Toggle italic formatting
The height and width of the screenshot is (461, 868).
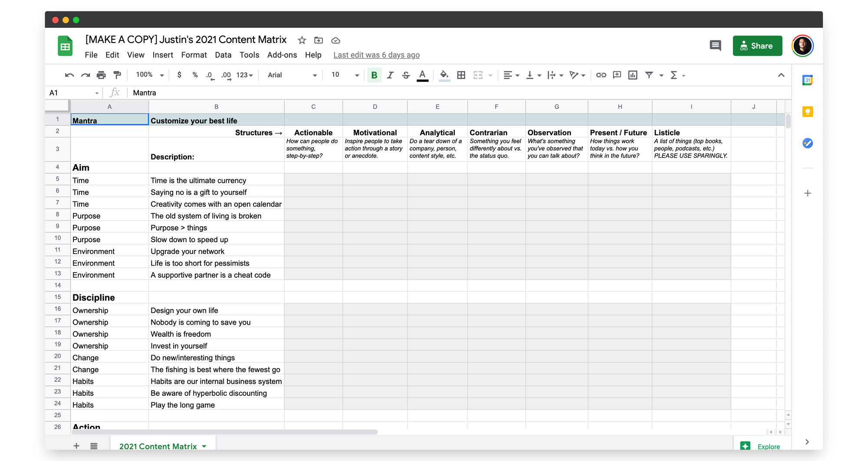(x=390, y=75)
